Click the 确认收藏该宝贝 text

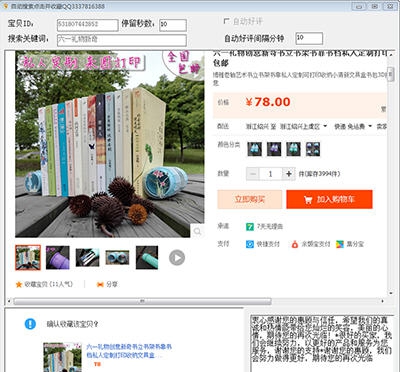tap(73, 324)
